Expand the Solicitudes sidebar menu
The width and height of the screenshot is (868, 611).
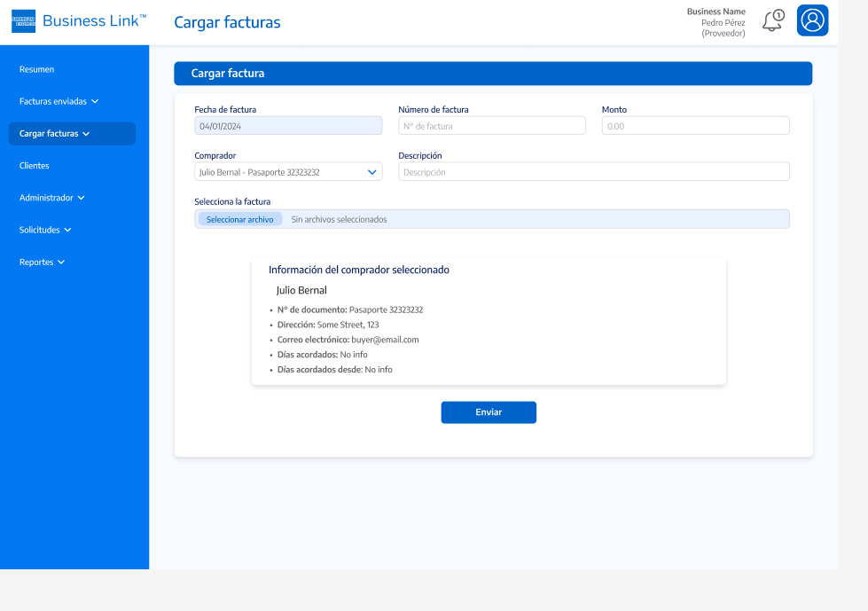point(67,231)
